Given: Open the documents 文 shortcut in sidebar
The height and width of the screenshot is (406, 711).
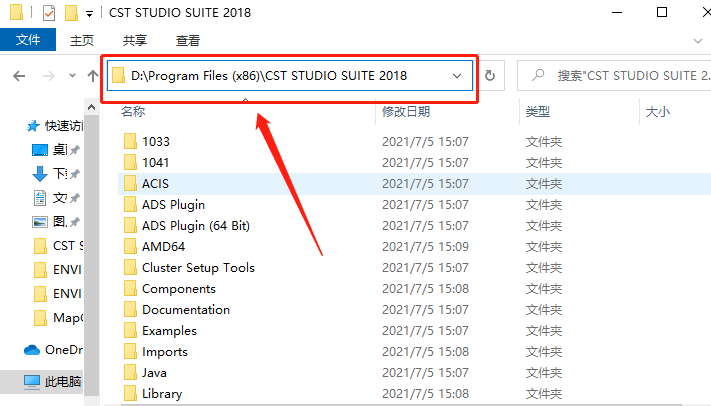Looking at the screenshot, I should point(55,198).
